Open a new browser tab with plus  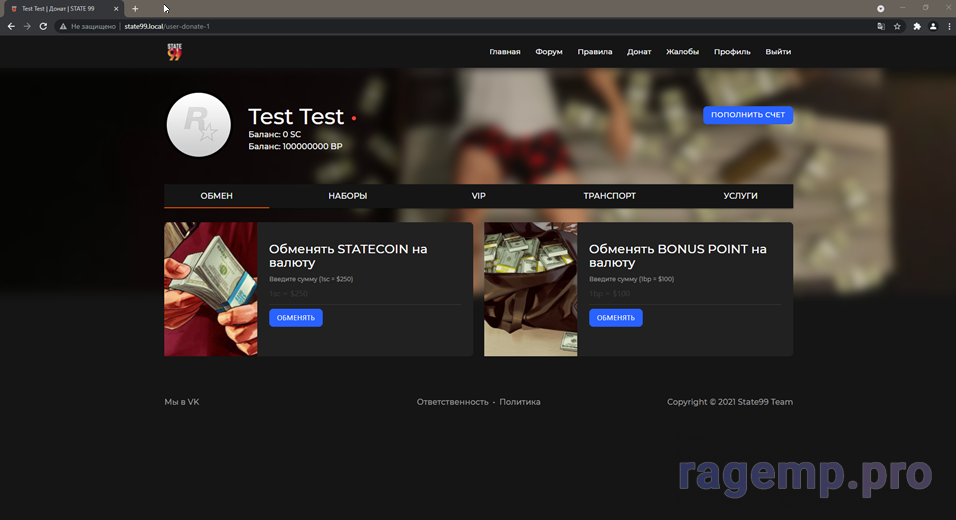(135, 8)
